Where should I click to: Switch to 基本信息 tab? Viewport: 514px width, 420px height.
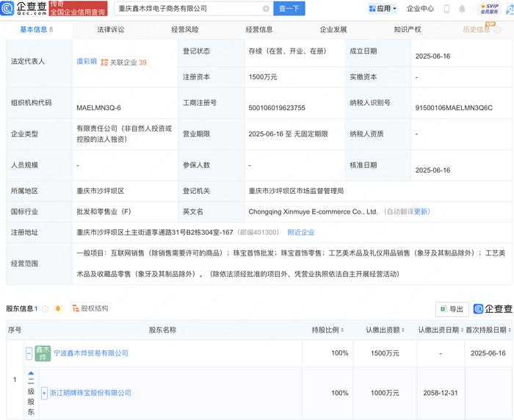(36, 29)
